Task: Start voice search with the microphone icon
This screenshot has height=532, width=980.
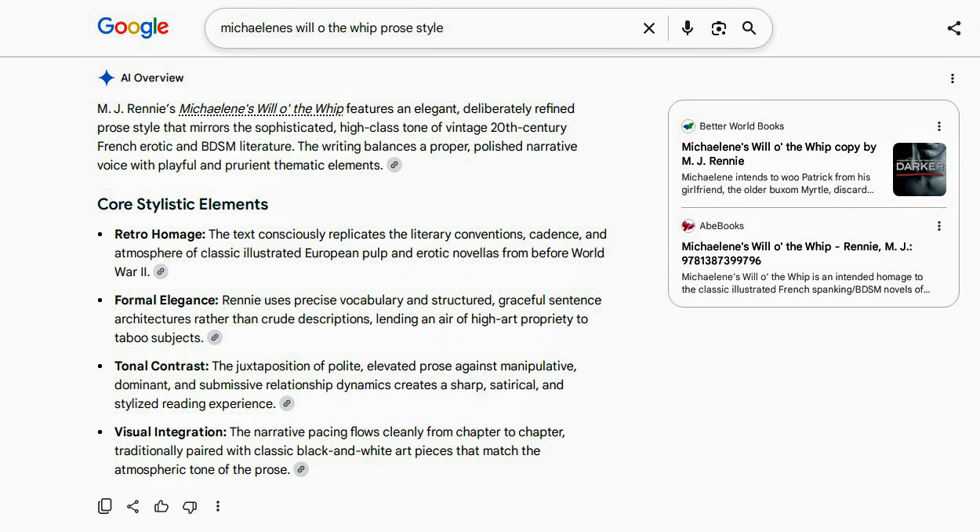Action: (x=688, y=28)
